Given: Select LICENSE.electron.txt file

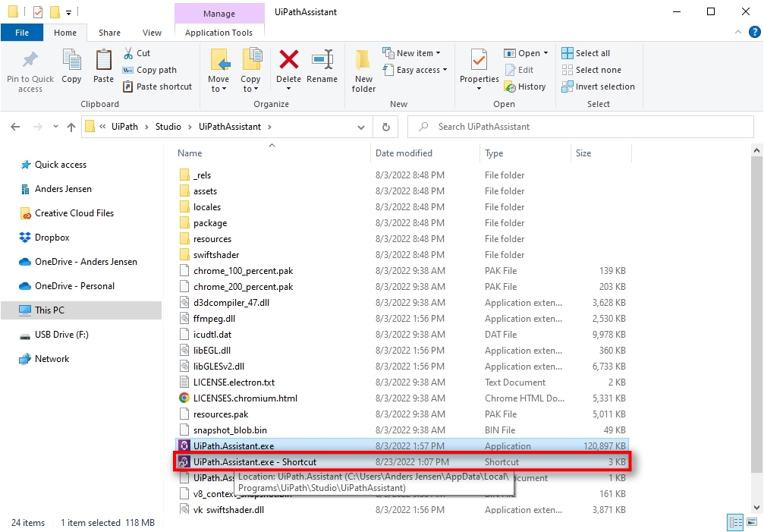Looking at the screenshot, I should tap(402, 382).
